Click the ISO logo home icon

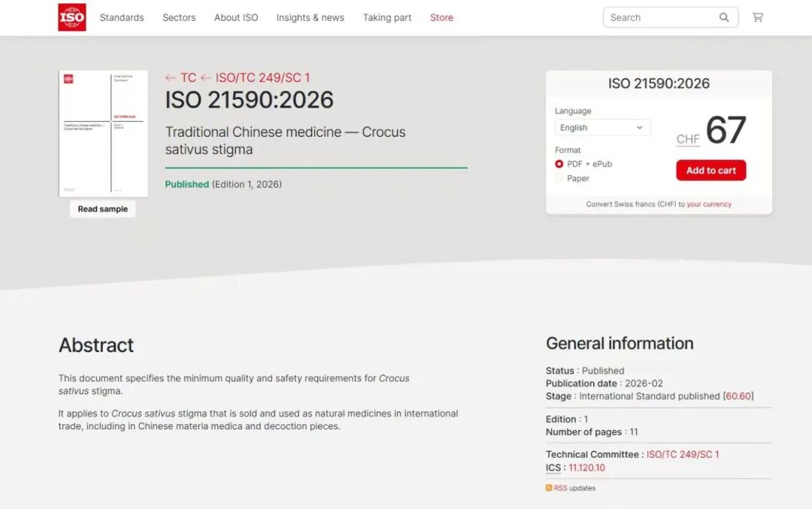point(72,17)
